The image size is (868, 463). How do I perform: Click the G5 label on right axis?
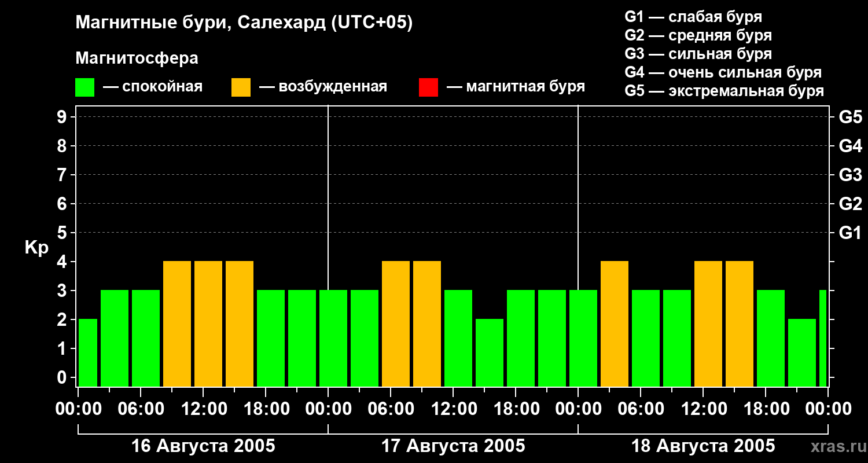(850, 117)
